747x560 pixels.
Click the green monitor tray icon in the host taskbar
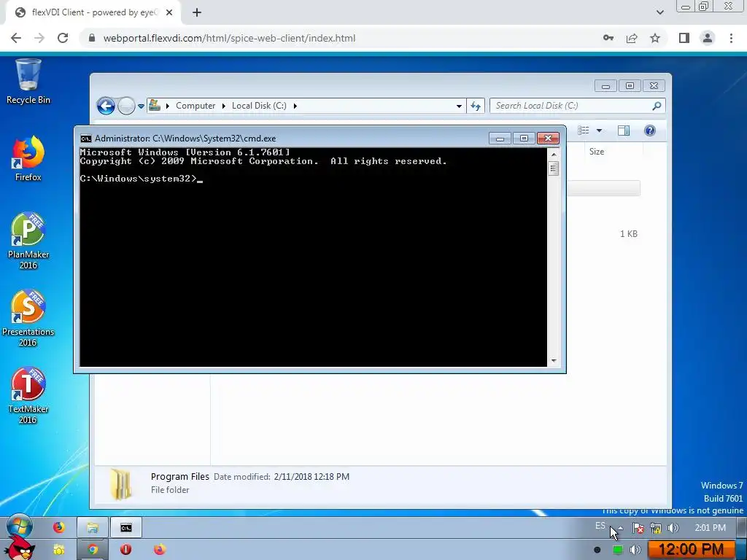coord(617,550)
